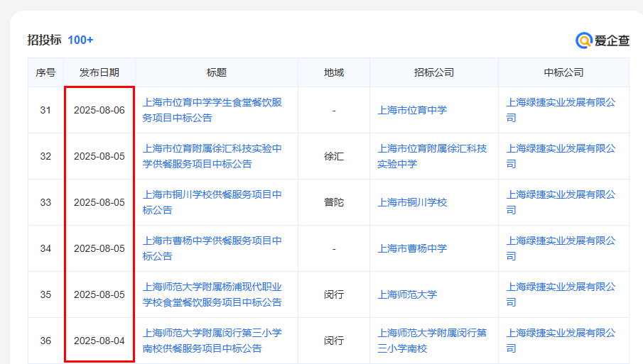
Task: Click region 闵行 in row 35
Action: click(334, 294)
